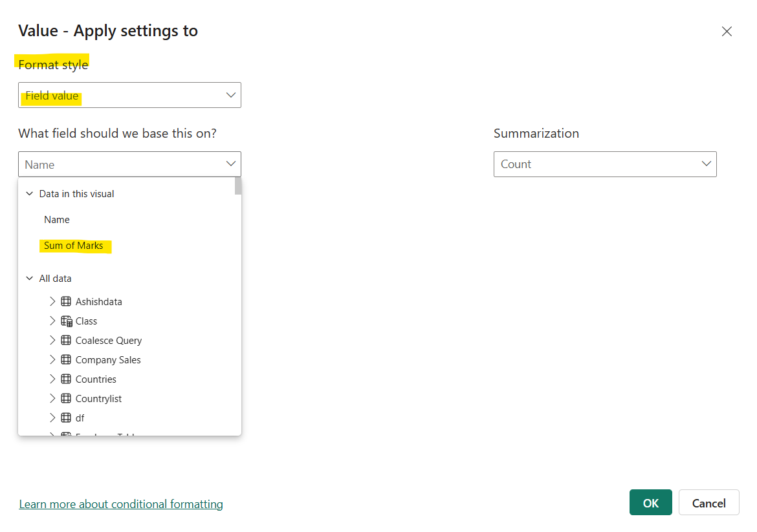Select Sum of Marks field

[x=74, y=246]
